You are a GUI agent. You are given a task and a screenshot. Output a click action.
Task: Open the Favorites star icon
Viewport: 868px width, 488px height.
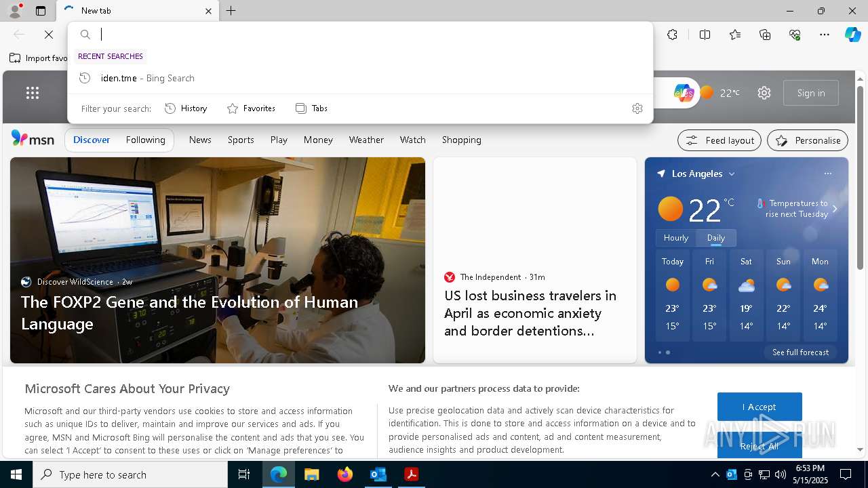(735, 35)
